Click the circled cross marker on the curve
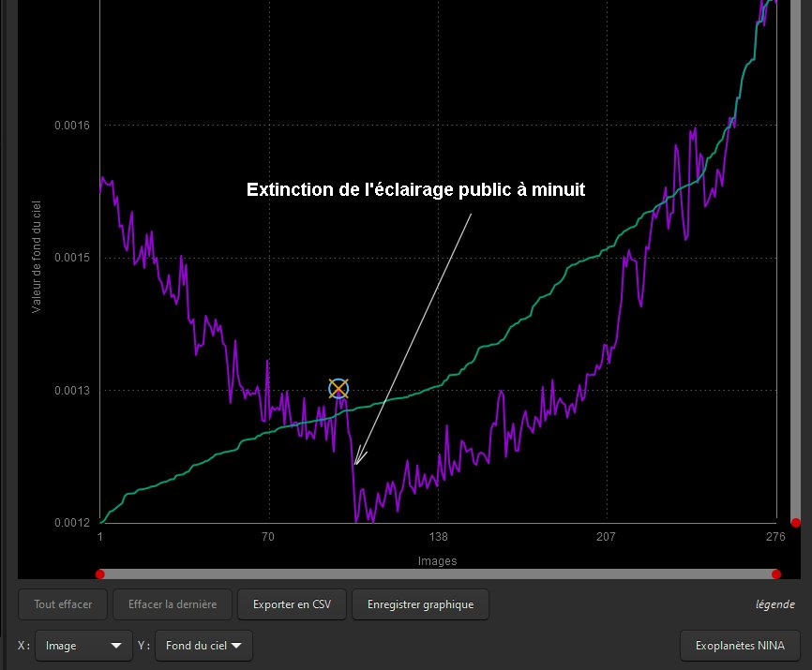812x670 pixels. [338, 389]
